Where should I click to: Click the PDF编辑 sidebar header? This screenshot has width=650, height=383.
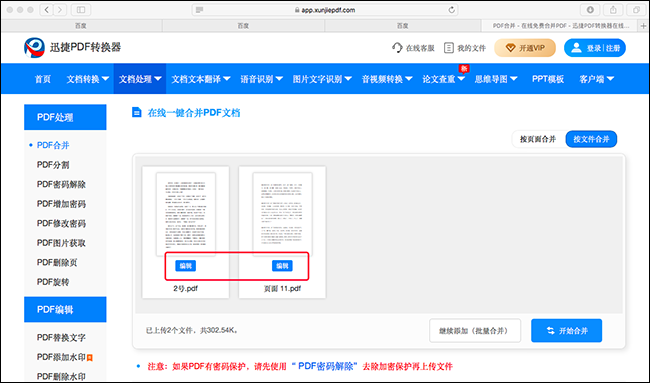click(x=65, y=310)
